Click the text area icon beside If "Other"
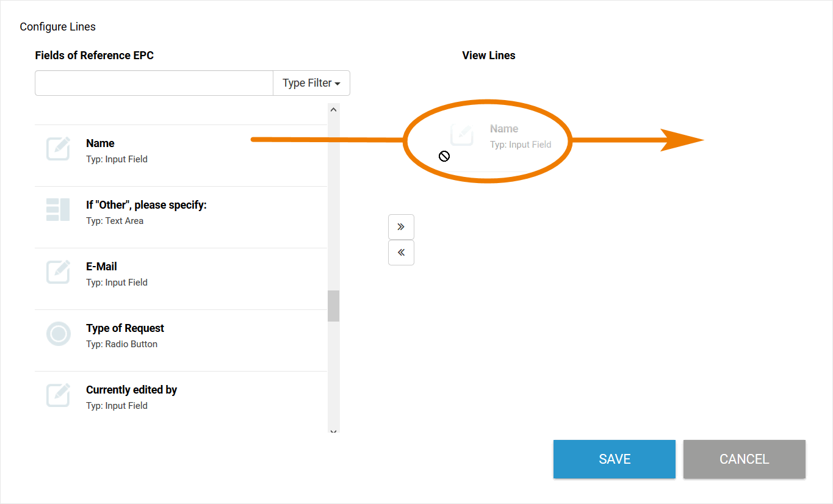 tap(59, 210)
